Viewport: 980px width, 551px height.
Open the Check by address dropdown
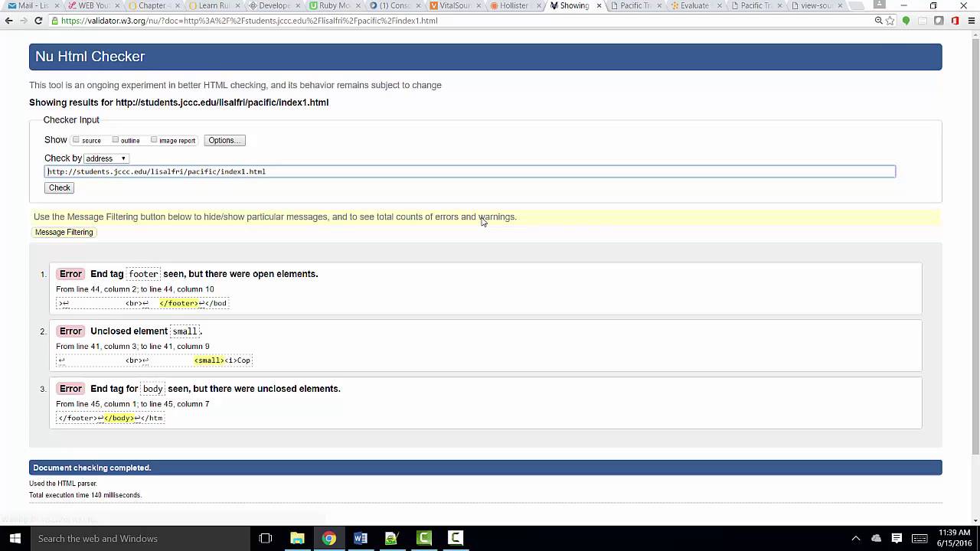click(x=106, y=158)
